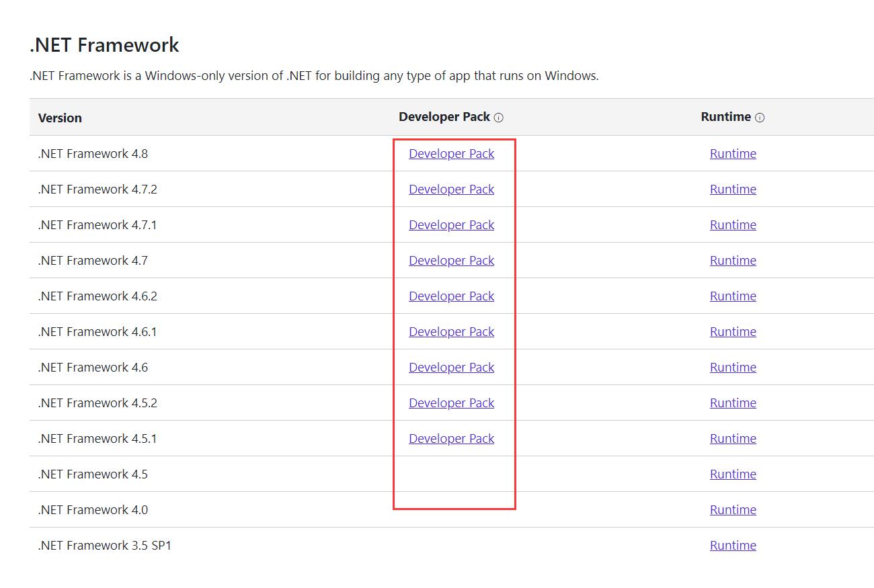Screen dimensions: 874x588
Task: Click the Windows-only version description sentence
Action: coord(314,76)
